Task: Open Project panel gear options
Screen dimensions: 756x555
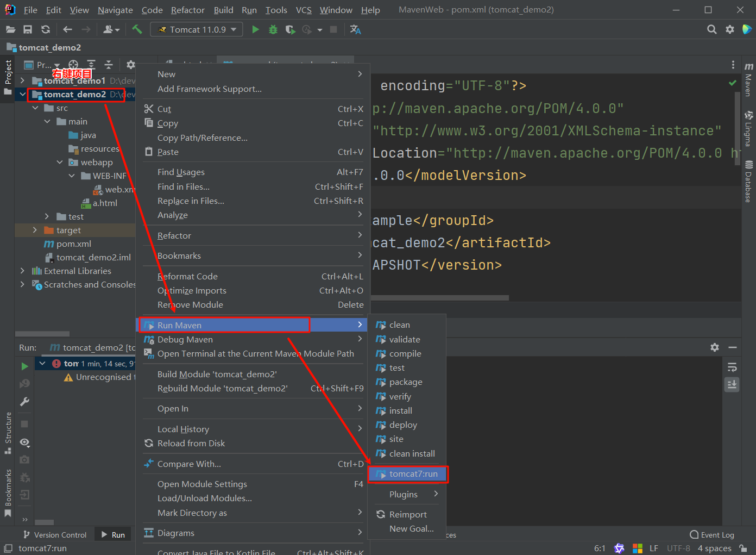Action: (x=130, y=65)
